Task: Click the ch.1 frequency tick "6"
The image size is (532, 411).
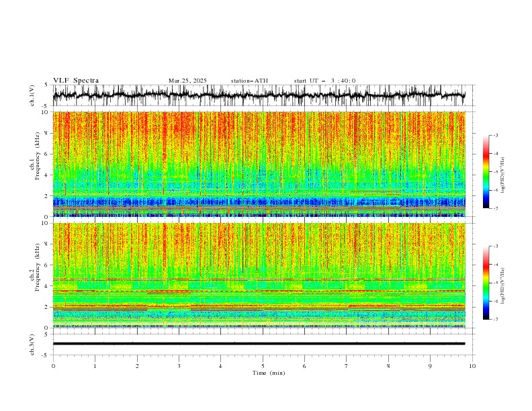Action: point(48,154)
